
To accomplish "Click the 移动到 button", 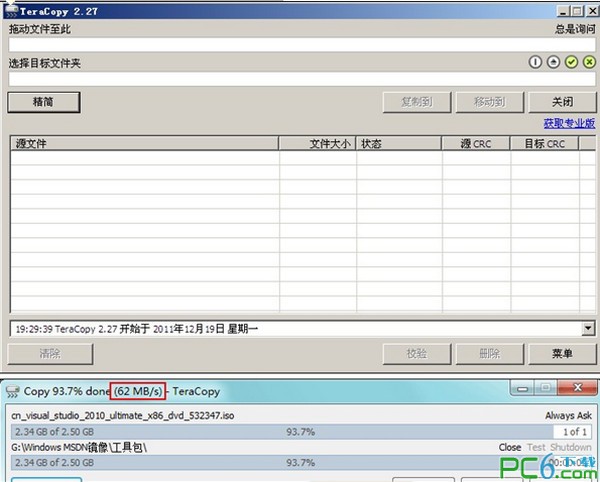I will pos(489,102).
